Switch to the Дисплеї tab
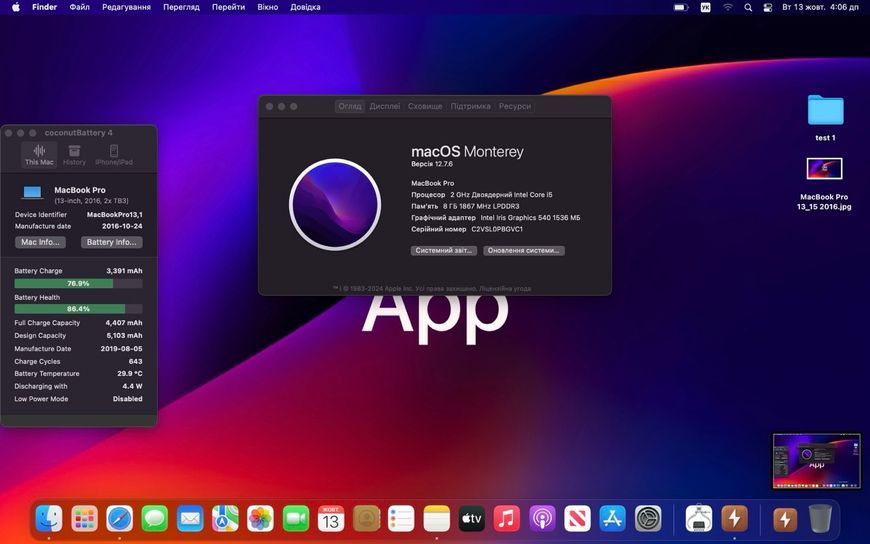Viewport: 870px width, 544px height. point(385,106)
